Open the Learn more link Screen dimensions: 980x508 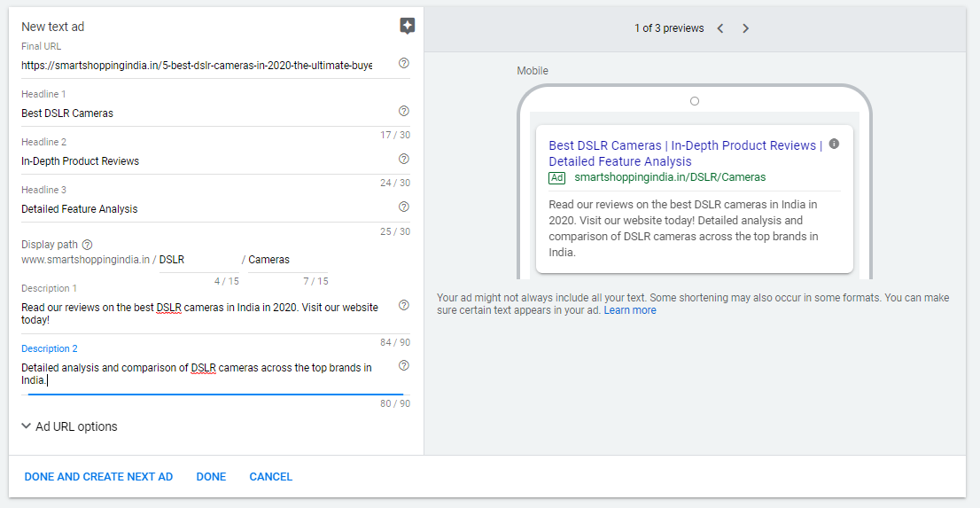(630, 310)
